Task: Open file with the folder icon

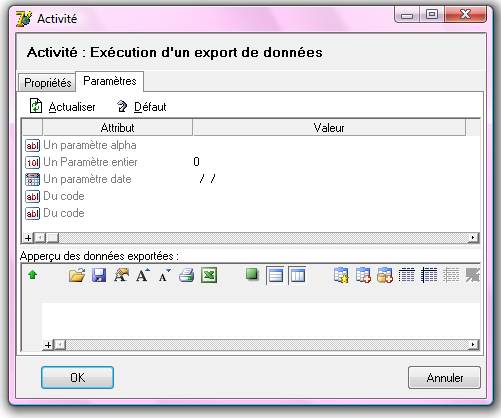Action: point(77,276)
